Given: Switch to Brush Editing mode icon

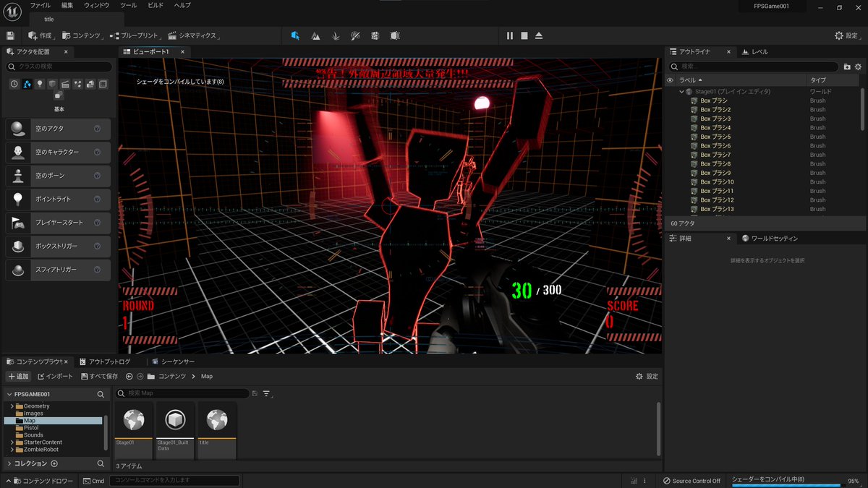Looking at the screenshot, I should tap(395, 35).
